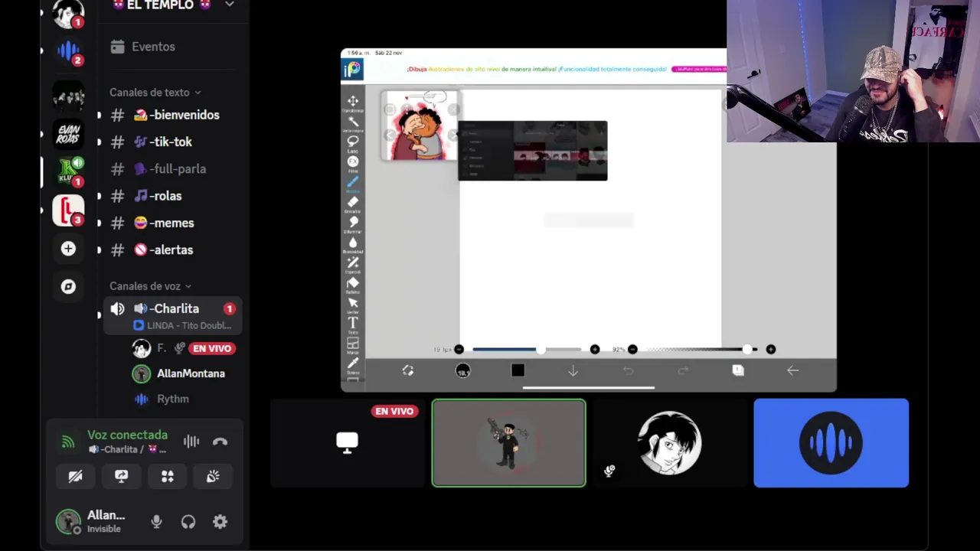Increase brush thickness with plus button

[x=595, y=350]
